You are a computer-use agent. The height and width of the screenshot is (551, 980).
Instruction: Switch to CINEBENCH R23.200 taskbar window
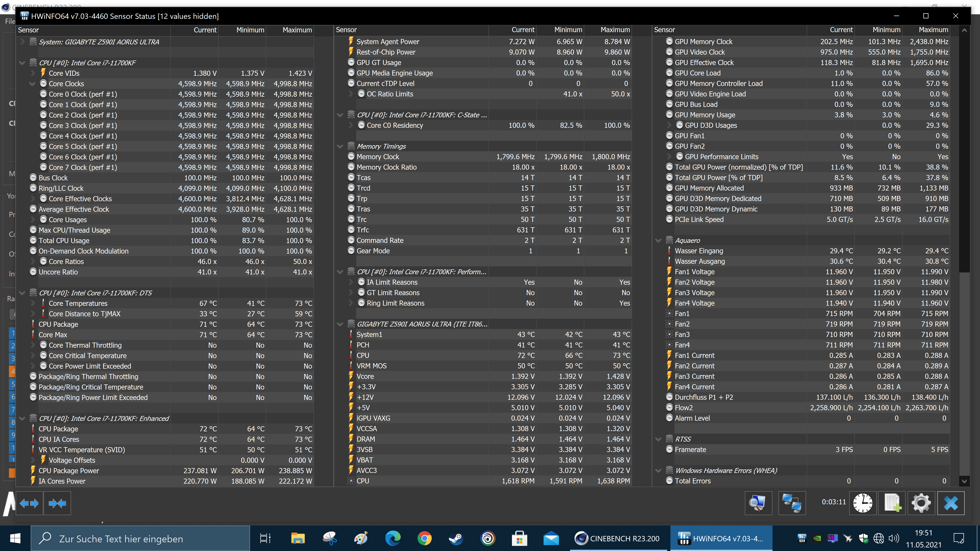(618, 538)
